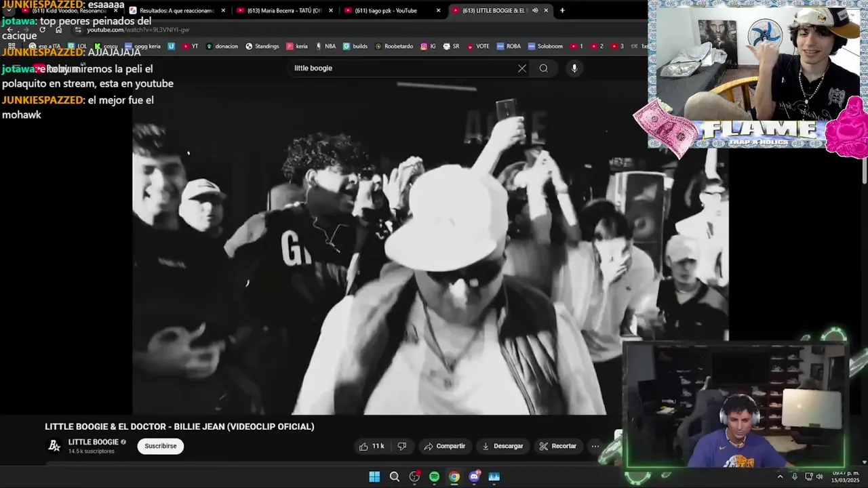Open the network tray icon
This screenshot has height=488, width=868.
click(808, 476)
